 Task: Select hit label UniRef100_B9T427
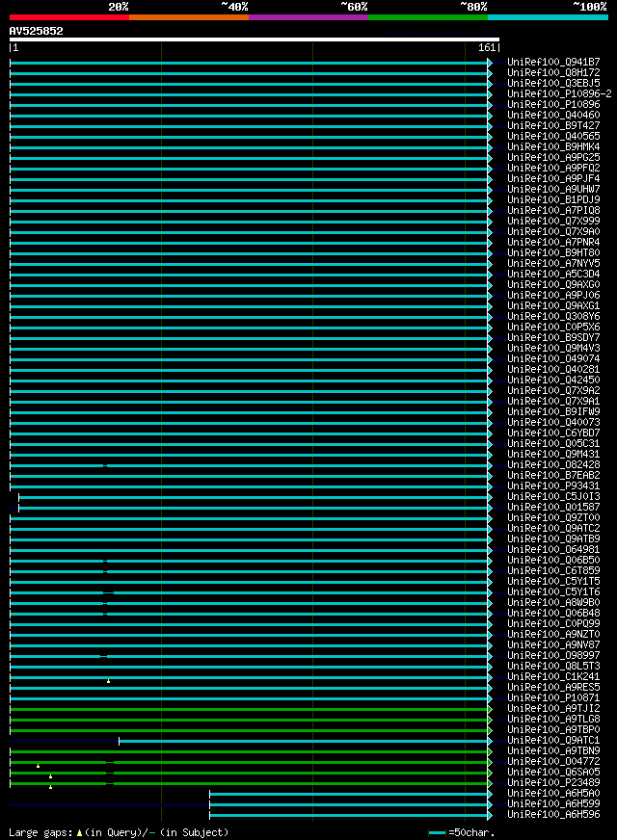(553, 126)
